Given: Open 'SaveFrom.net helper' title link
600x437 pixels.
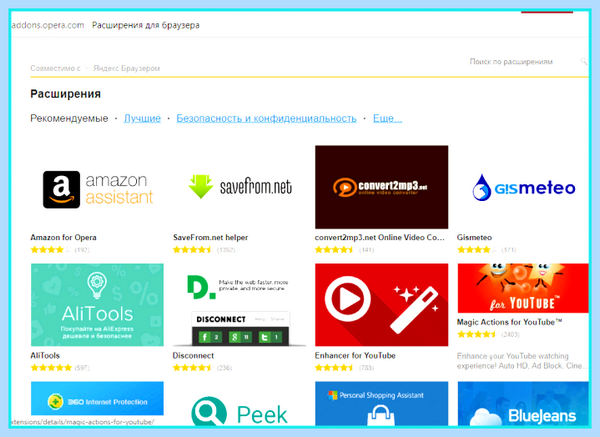Looking at the screenshot, I should point(210,237).
